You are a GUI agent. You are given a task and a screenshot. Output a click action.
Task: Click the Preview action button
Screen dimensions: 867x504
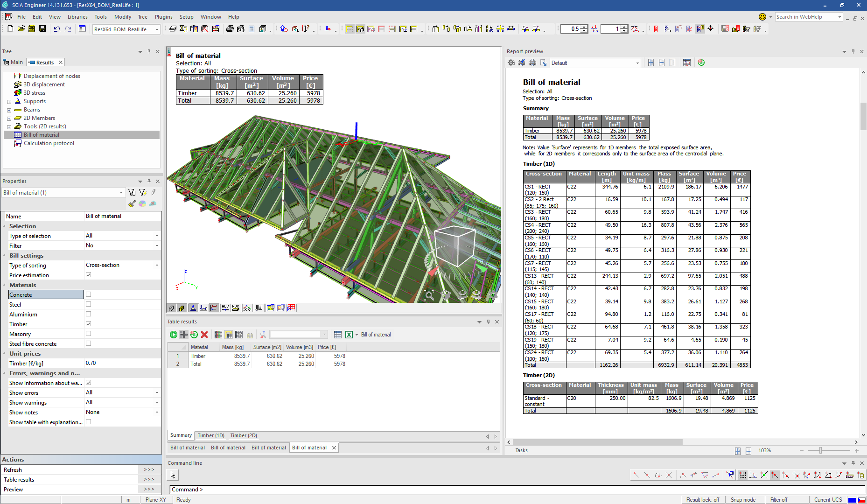[x=149, y=489]
